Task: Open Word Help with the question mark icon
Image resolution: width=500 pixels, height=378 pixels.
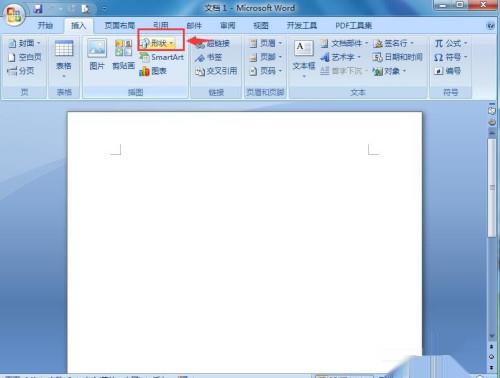Action: (x=491, y=26)
